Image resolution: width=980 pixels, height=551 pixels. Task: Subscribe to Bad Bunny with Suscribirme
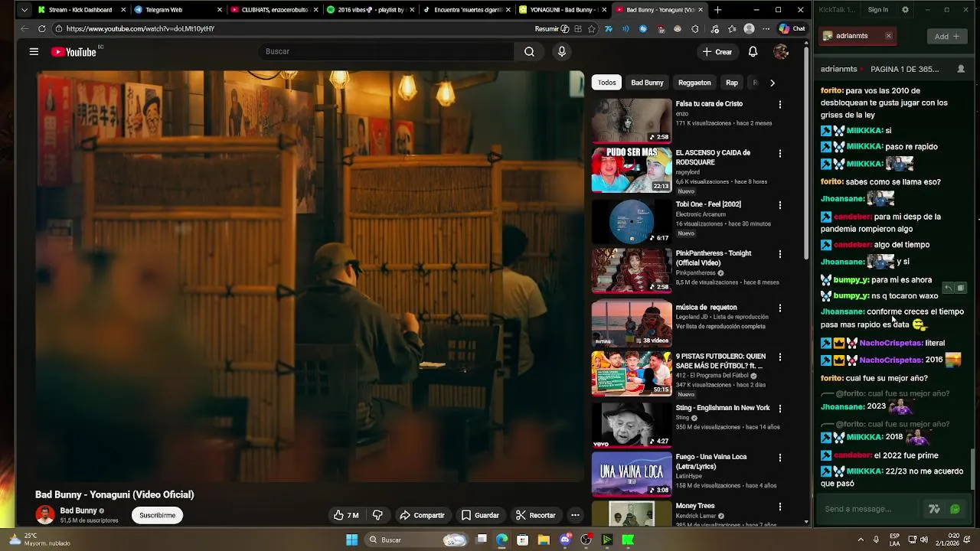tap(157, 515)
